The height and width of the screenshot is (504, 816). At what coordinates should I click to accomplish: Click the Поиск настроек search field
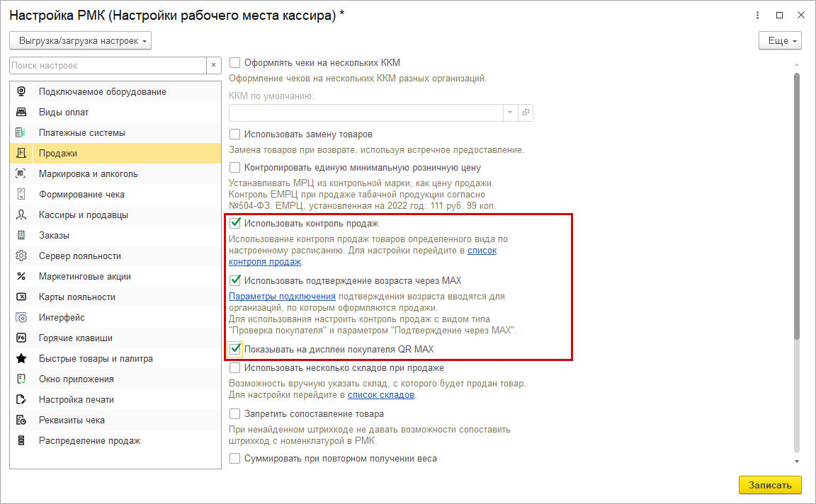pyautogui.click(x=108, y=65)
